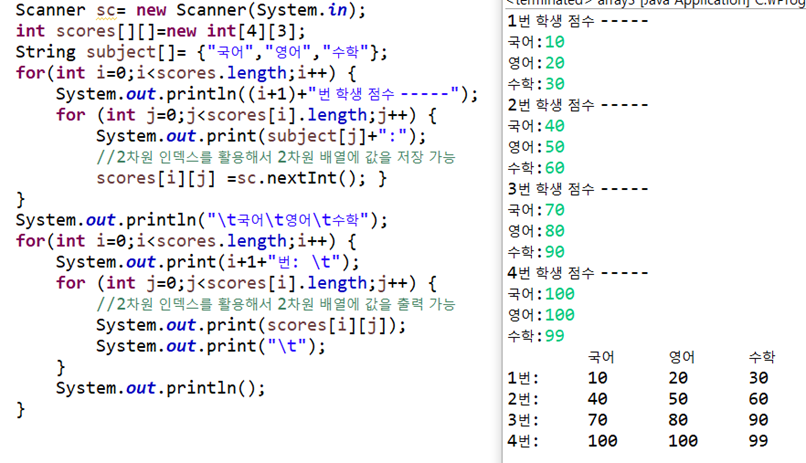Viewport: 806px width, 463px height.
Task: Click the console input line '영어:50'
Action: pyautogui.click(x=536, y=147)
